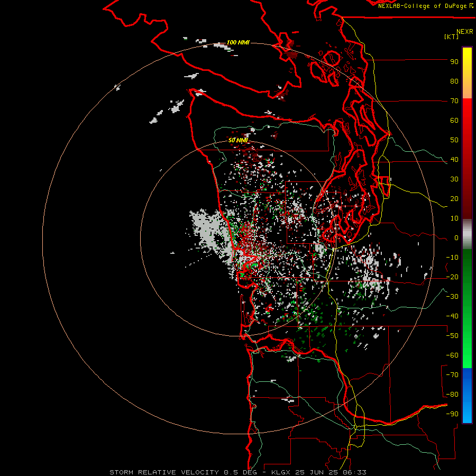The height and width of the screenshot is (476, 476).
Task: Click the NEXR label above the color scale
Action: (465, 32)
